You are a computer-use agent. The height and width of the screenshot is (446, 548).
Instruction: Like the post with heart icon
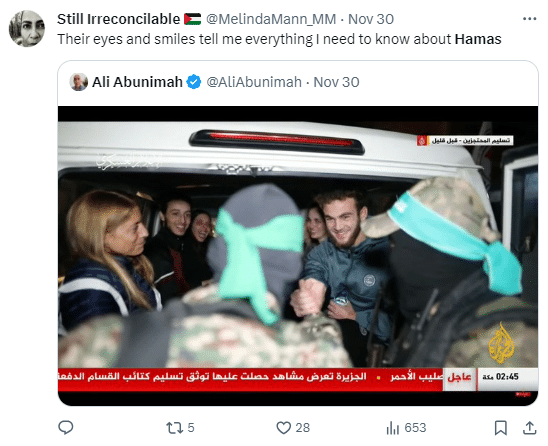coord(283,427)
